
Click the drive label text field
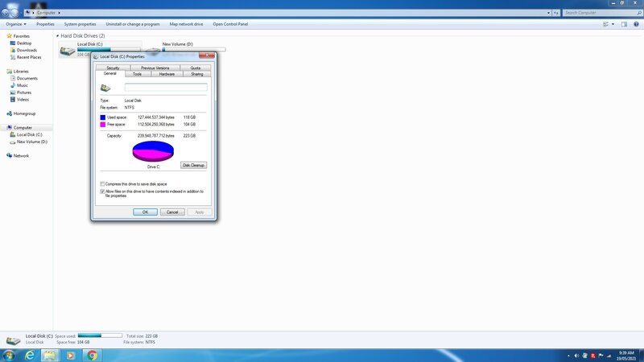pos(166,87)
